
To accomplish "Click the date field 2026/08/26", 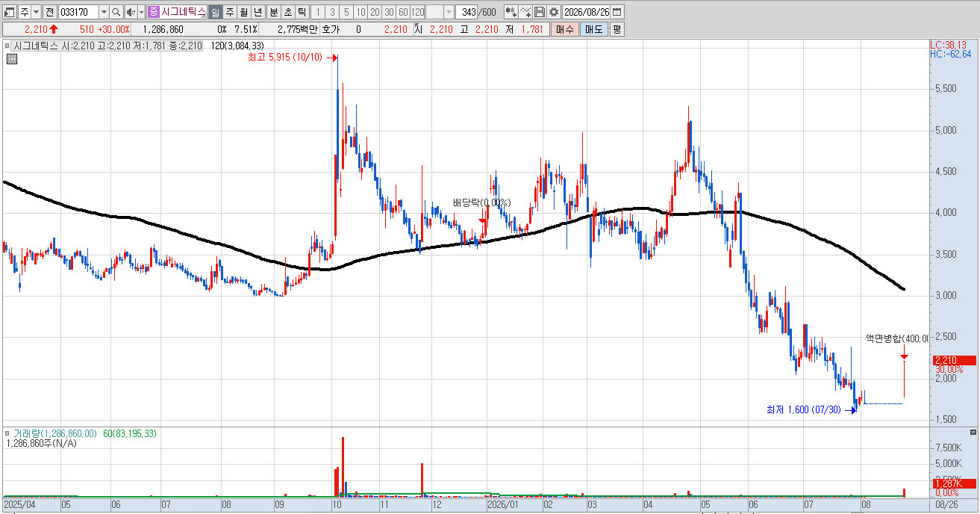I will 587,12.
